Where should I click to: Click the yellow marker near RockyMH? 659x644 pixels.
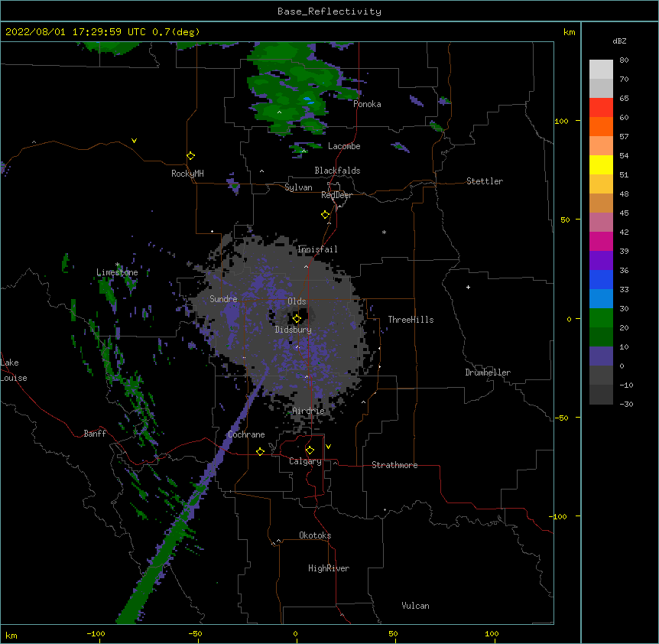point(190,155)
